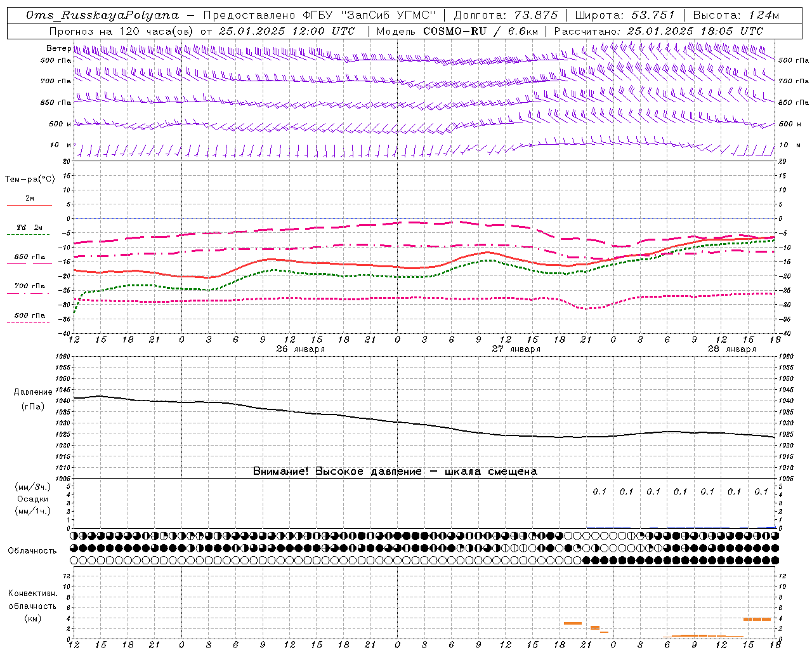Click the orange convective bar at 4 km
812x650 pixels.
pos(757,619)
